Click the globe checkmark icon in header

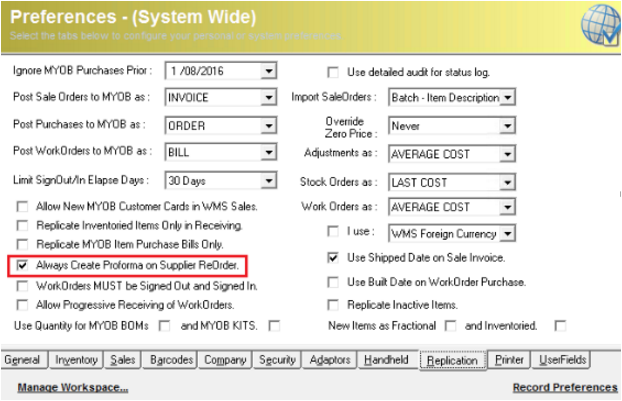pos(601,25)
